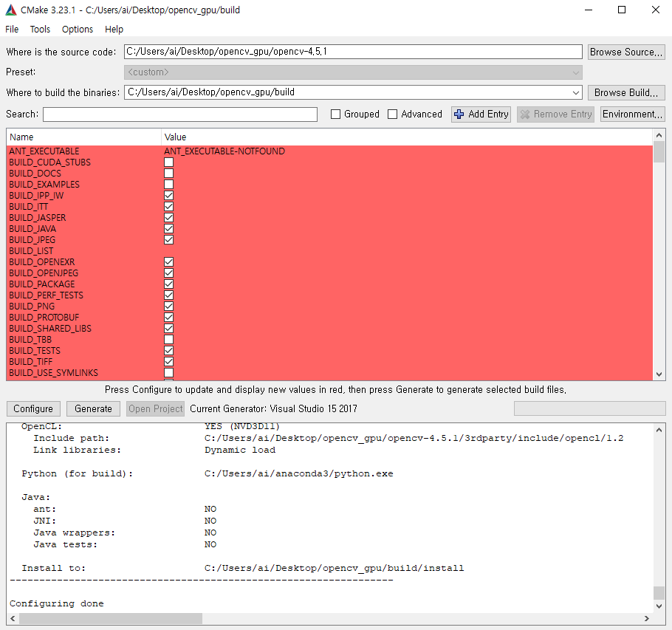
Task: Click the 'Configuring done' log line
Action: [x=57, y=603]
